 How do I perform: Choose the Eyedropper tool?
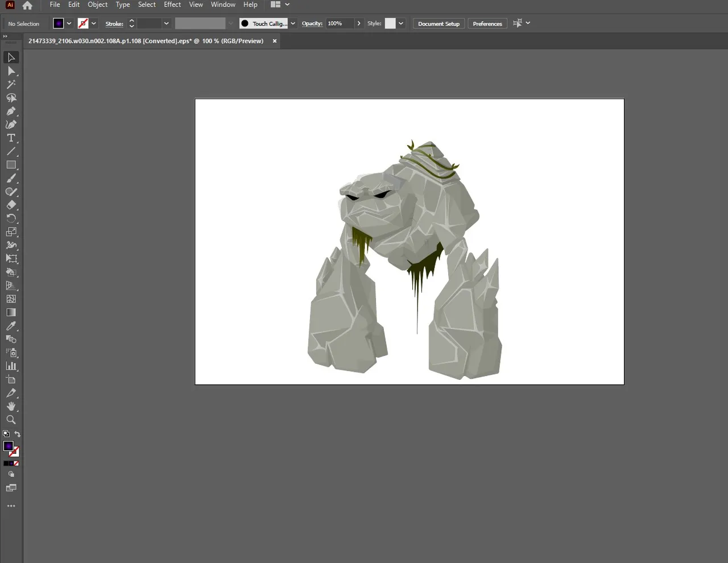coord(11,326)
